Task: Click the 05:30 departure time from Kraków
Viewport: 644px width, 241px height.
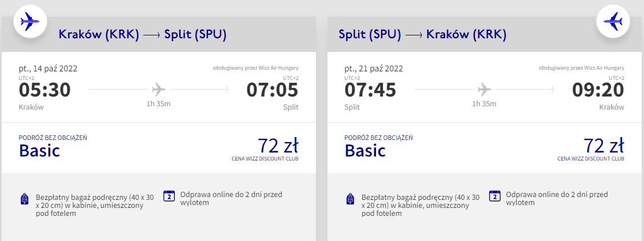Action: [45, 90]
